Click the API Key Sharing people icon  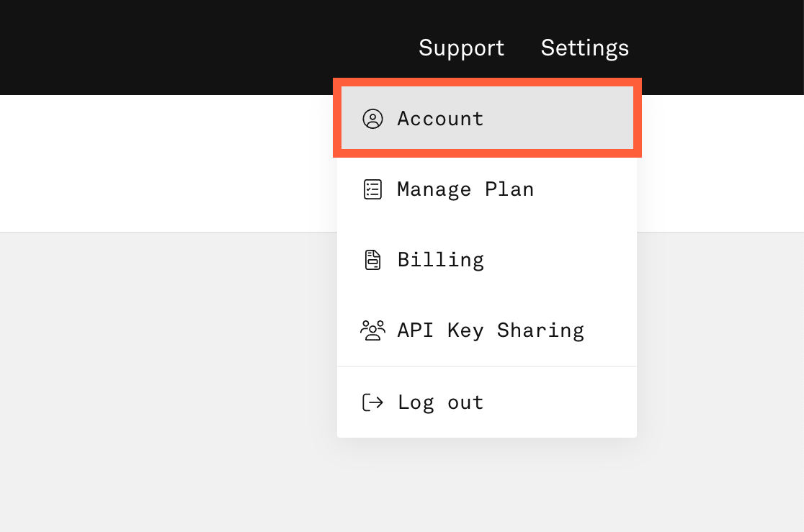372,330
